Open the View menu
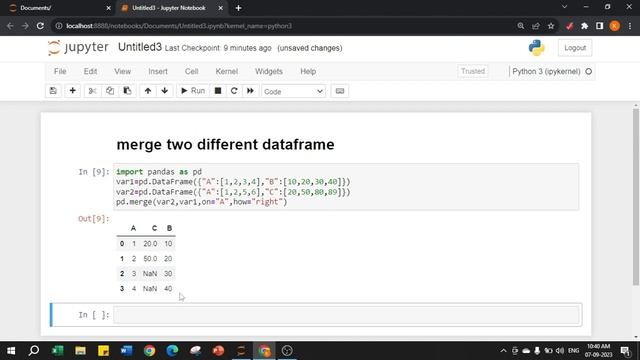The image size is (640, 360). point(122,71)
